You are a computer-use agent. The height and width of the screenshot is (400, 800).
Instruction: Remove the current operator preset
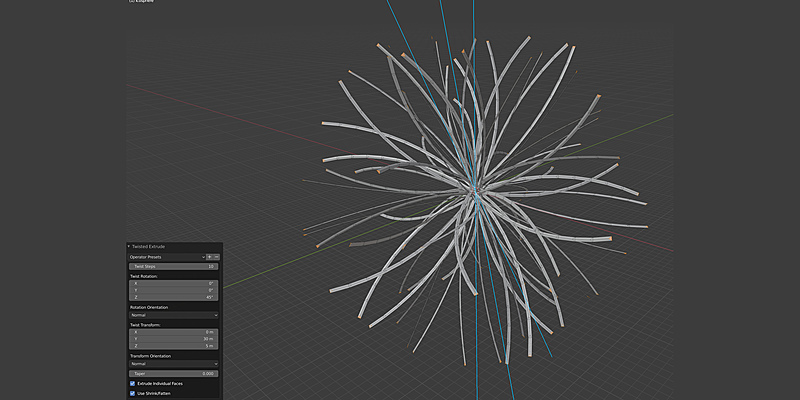pos(216,257)
